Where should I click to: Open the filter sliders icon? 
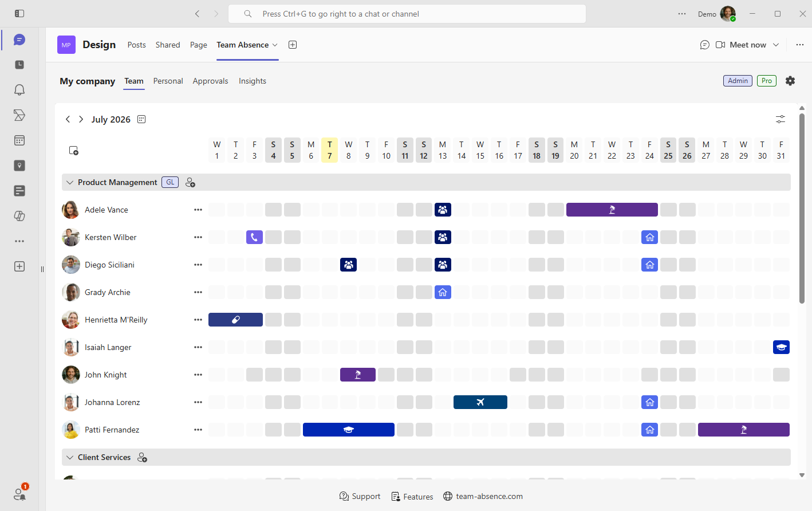pyautogui.click(x=781, y=119)
